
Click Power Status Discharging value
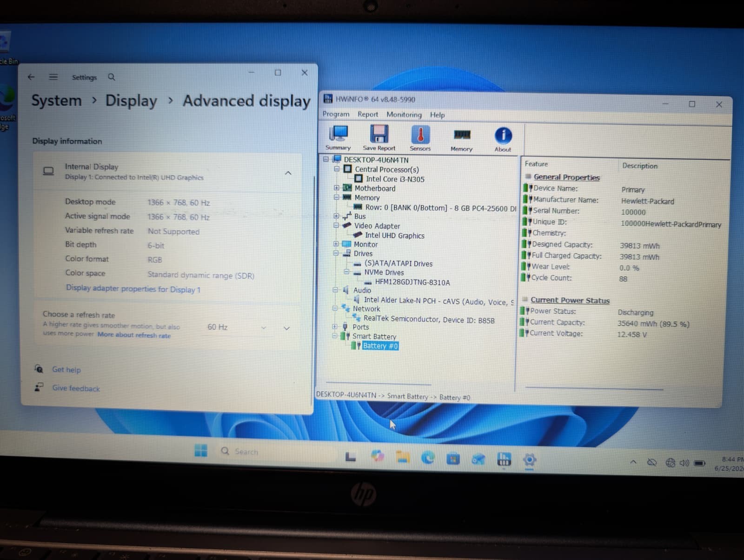pyautogui.click(x=635, y=313)
